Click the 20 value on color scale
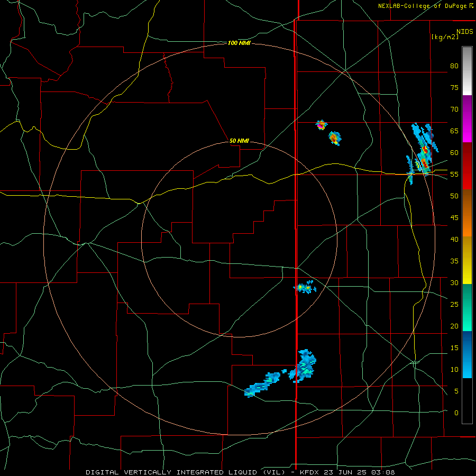The image size is (476, 476). (x=454, y=326)
